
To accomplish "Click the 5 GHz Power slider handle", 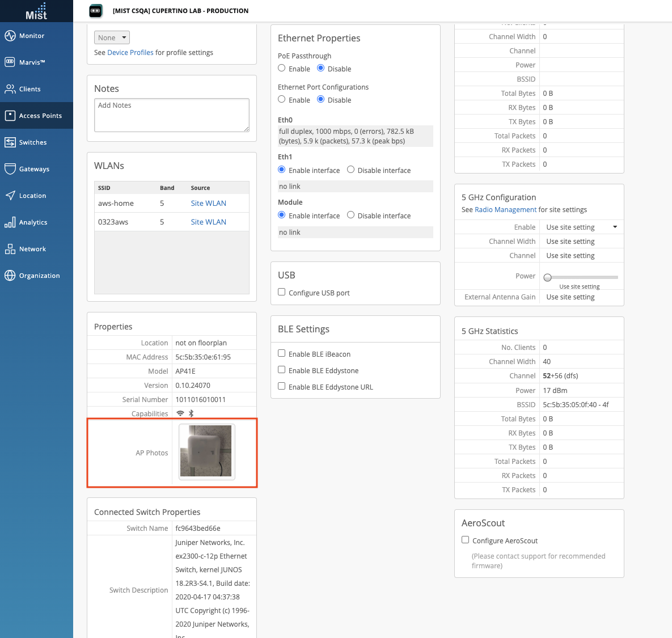I will click(547, 277).
